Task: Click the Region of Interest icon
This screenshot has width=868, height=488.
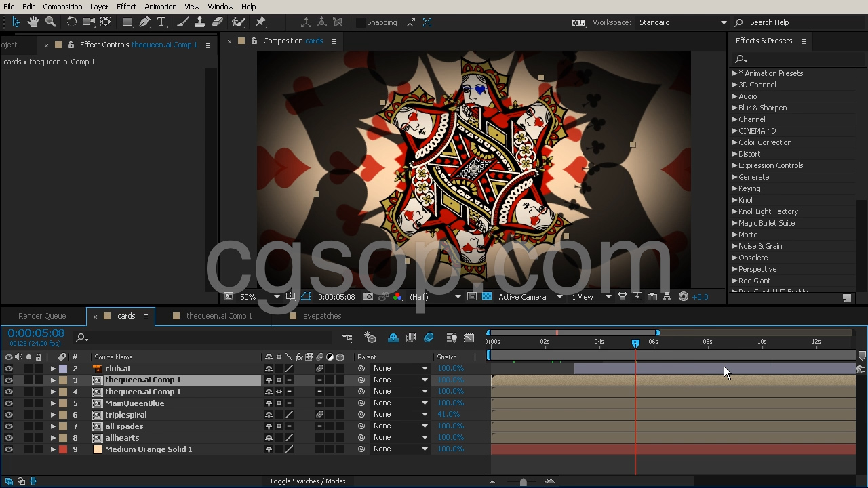Action: (472, 297)
